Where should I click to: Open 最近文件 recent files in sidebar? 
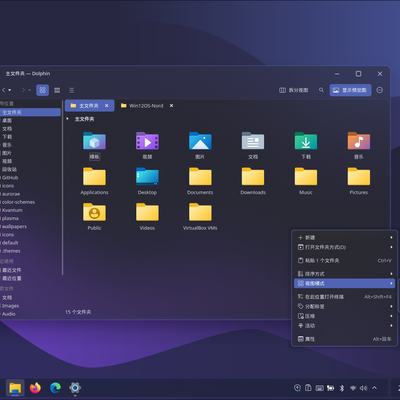click(30, 270)
